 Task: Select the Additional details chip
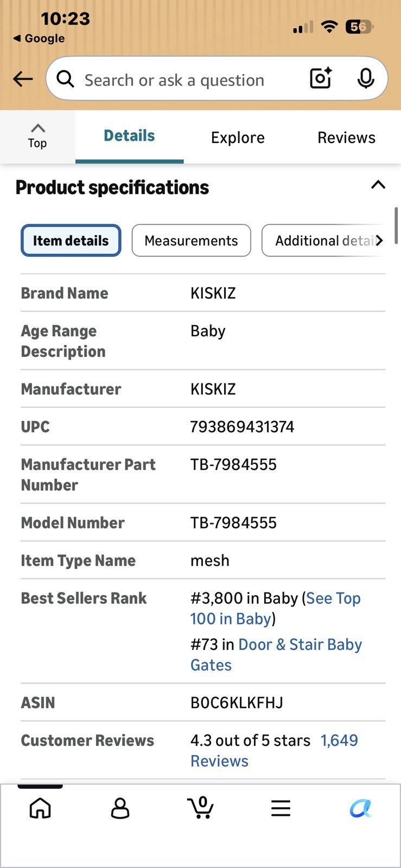point(323,240)
